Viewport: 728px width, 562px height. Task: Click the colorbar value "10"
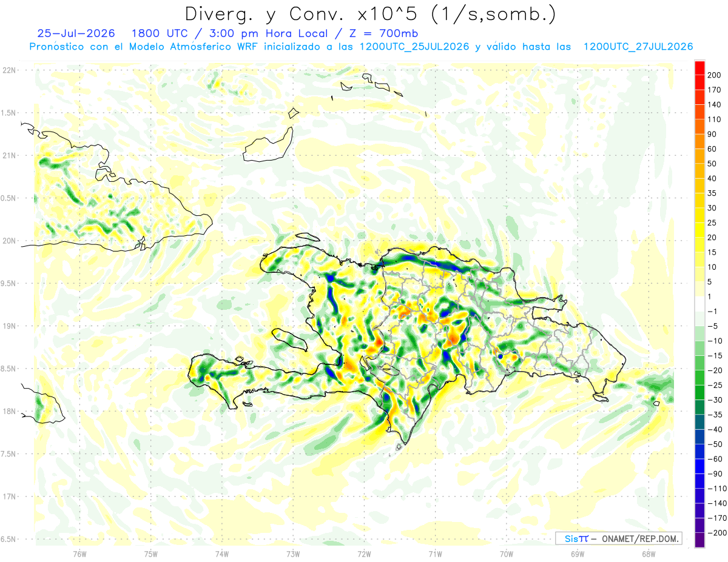(712, 267)
